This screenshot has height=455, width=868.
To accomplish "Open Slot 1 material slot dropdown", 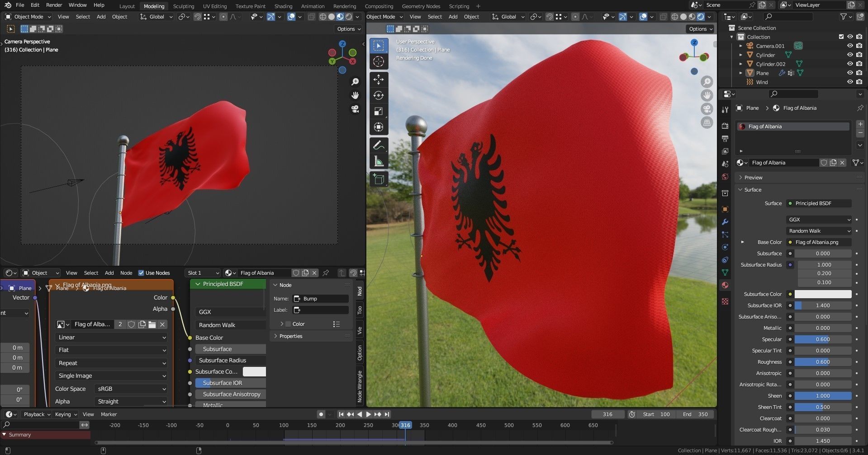I will pos(203,273).
